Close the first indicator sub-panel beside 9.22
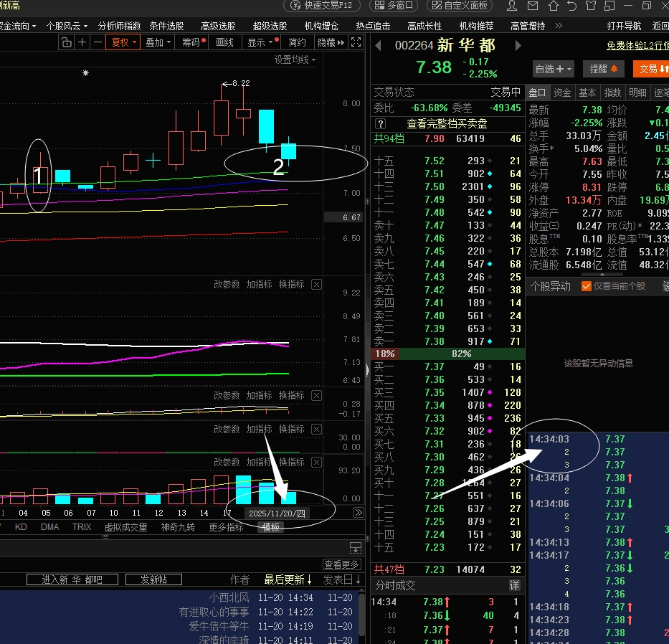This screenshot has height=644, width=669. pos(317,284)
